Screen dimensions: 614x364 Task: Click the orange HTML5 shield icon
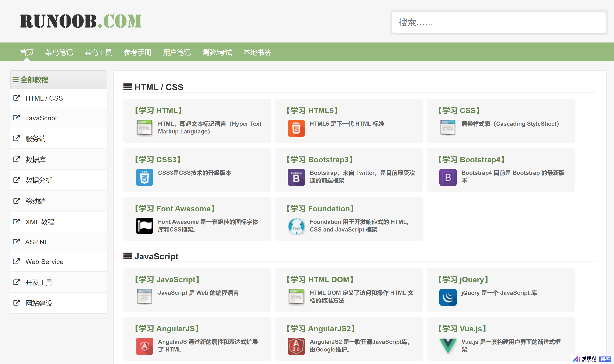pyautogui.click(x=296, y=128)
